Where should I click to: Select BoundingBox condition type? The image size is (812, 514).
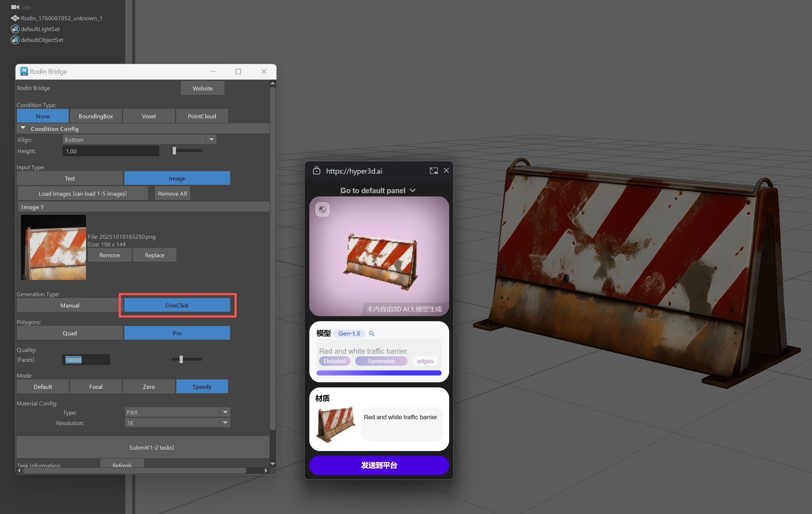tap(96, 116)
